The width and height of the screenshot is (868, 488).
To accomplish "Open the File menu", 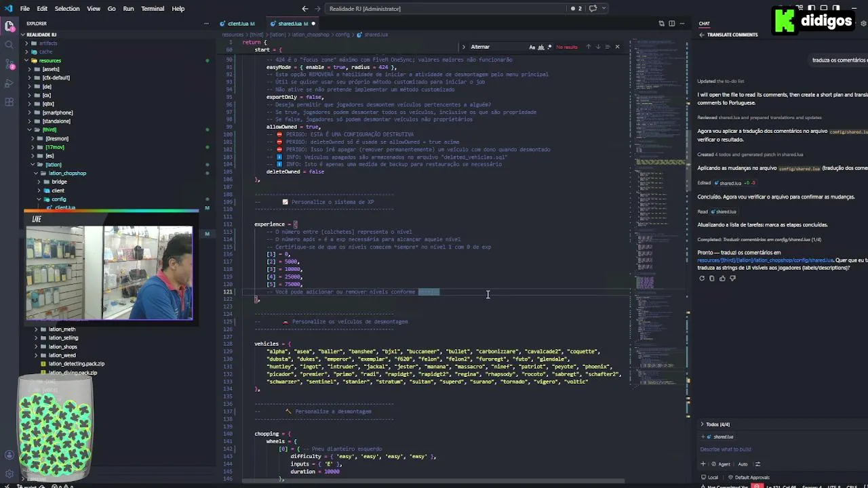I will 24,9.
